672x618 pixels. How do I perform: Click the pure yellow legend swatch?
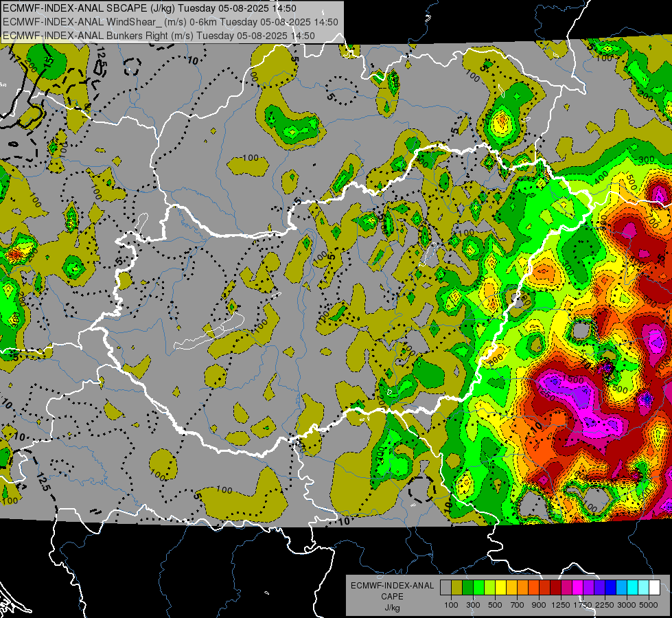500,588
